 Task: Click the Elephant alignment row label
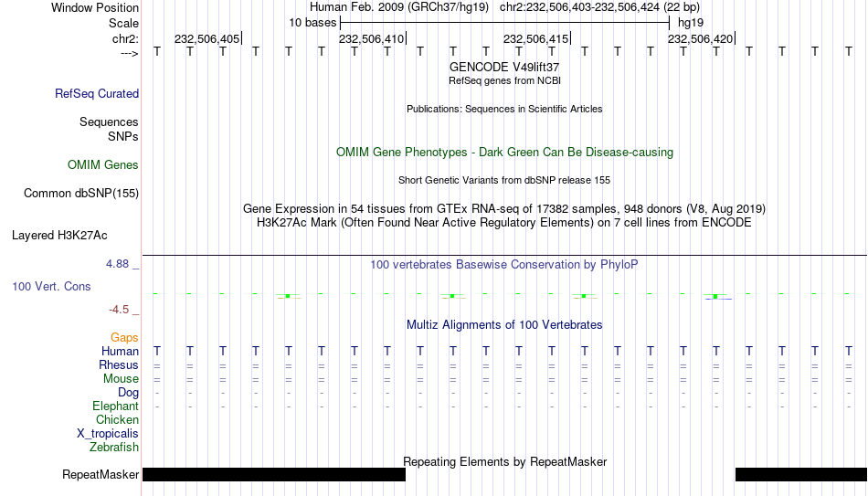[x=116, y=406]
